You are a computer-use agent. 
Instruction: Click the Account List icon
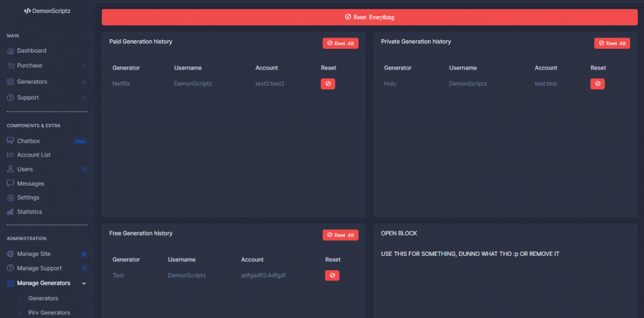pos(10,155)
